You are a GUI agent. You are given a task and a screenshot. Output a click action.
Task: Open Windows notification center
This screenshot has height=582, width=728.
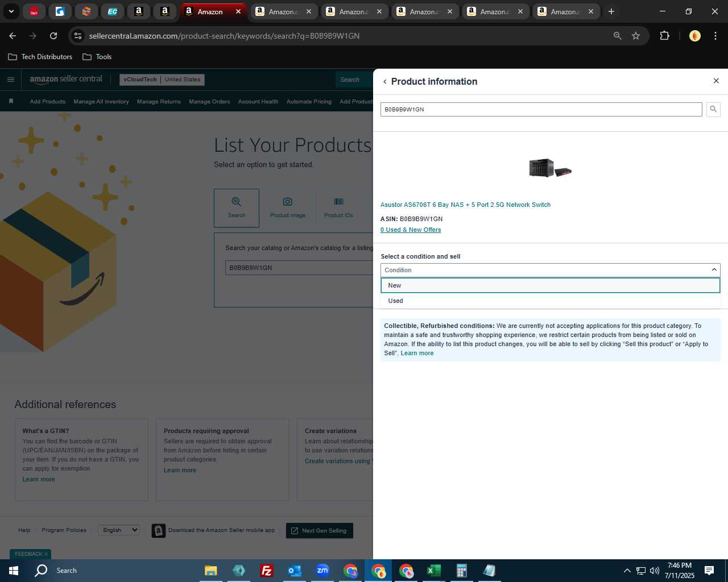709,571
